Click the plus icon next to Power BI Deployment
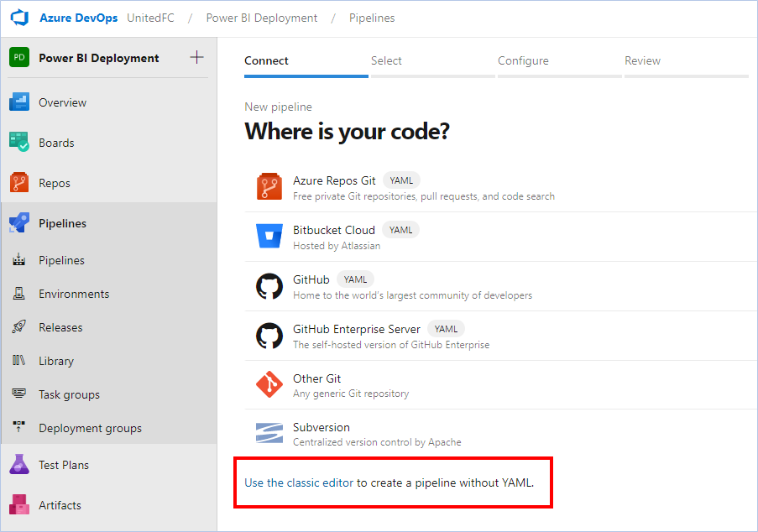 tap(196, 58)
